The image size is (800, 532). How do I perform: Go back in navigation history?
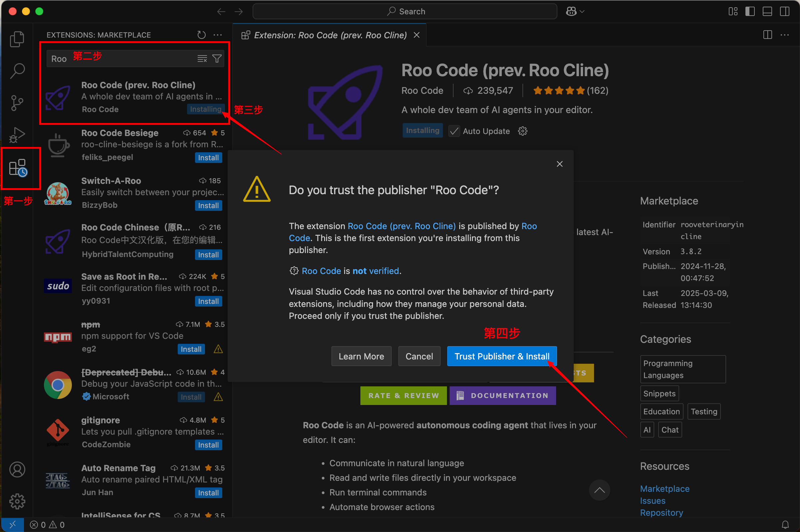[x=221, y=12]
